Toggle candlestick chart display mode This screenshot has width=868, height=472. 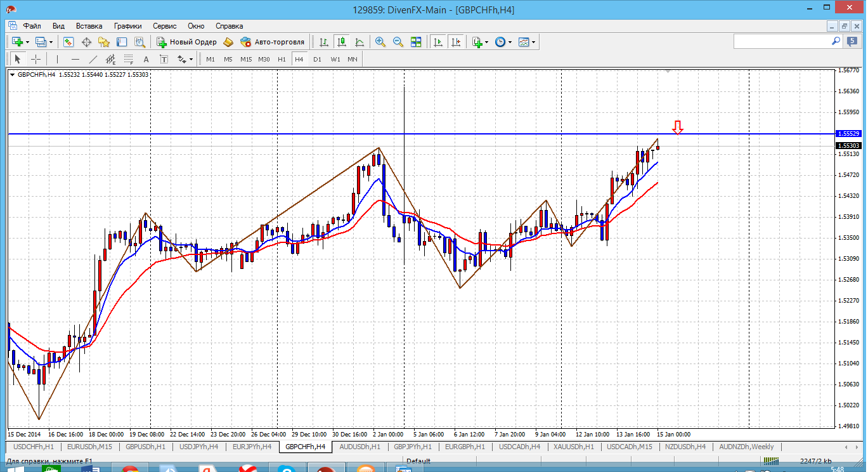(342, 42)
